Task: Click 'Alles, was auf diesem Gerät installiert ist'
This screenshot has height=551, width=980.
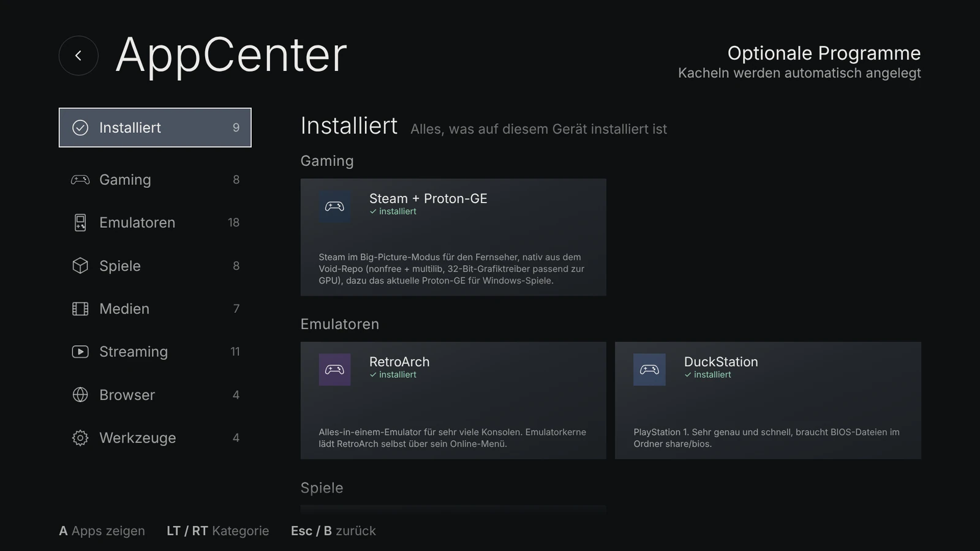Action: 538,129
